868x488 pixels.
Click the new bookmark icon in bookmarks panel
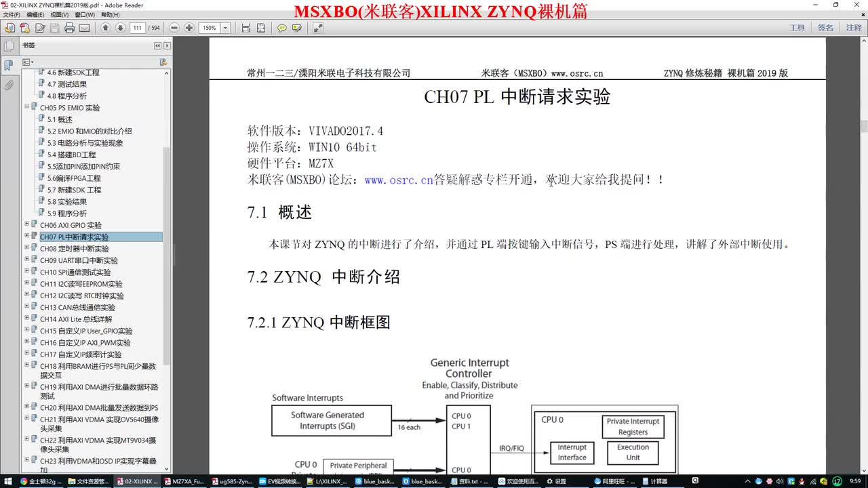(163, 62)
